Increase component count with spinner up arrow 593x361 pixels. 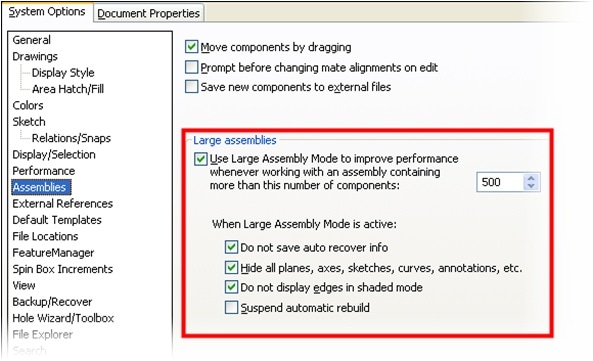531,178
